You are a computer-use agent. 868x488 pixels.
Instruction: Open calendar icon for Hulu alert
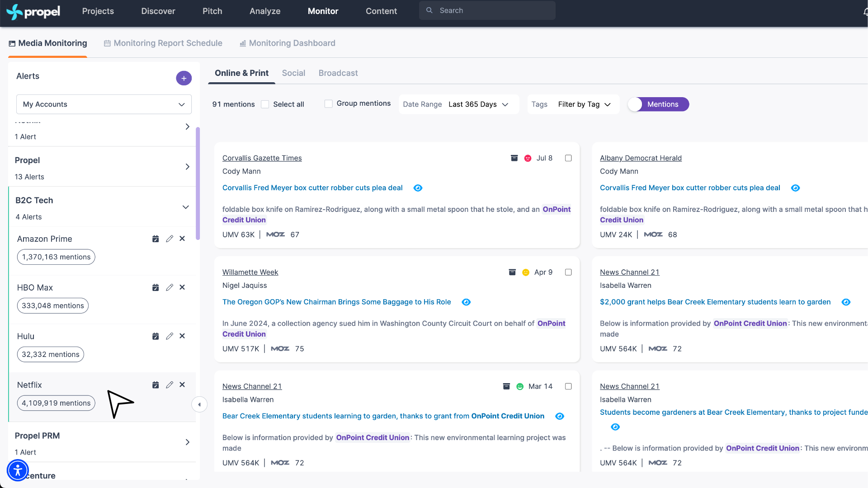coord(156,336)
